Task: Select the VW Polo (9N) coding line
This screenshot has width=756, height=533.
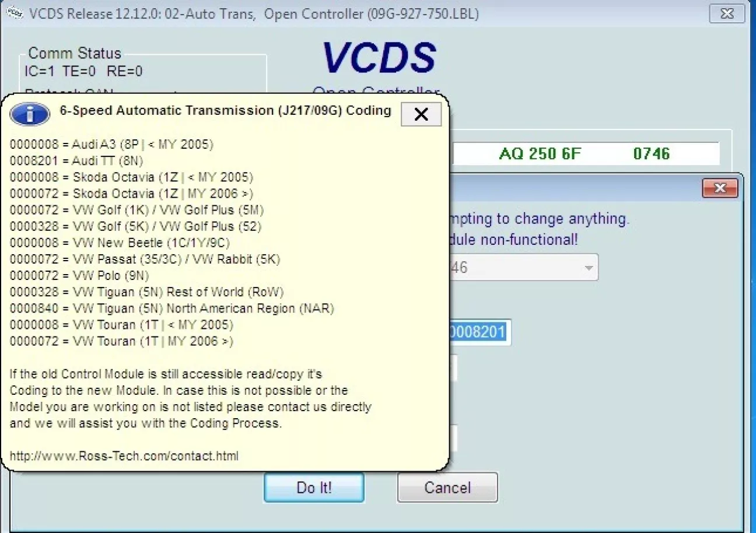Action: pyautogui.click(x=79, y=275)
